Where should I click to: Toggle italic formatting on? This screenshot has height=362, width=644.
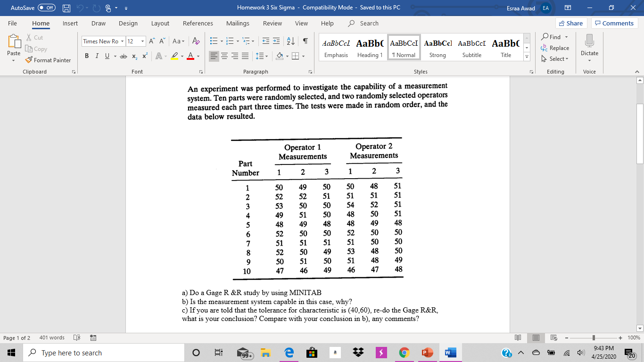click(x=96, y=56)
